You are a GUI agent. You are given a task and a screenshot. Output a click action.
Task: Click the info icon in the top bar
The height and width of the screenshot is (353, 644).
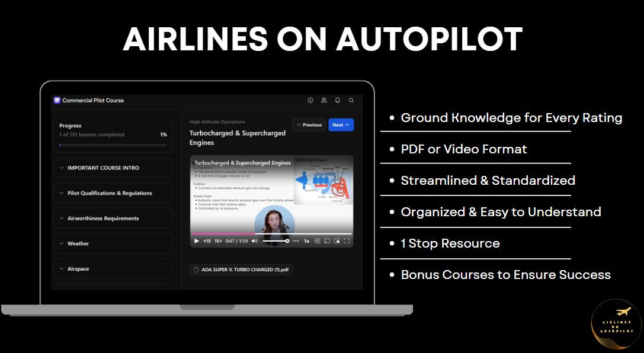310,100
